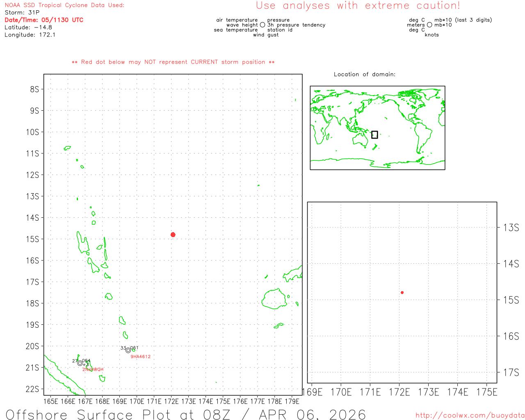Click the red storm position dot on main map
525x420 pixels.
[x=173, y=235]
